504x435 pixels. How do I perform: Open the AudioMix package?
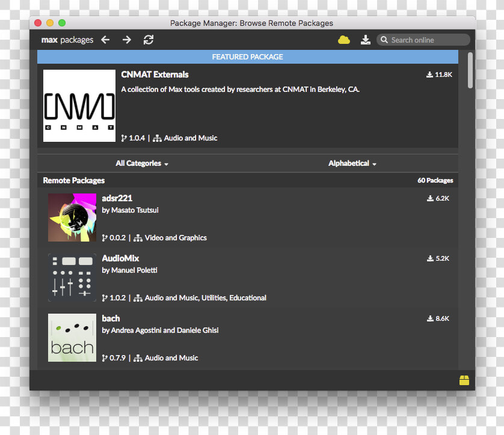coord(120,258)
